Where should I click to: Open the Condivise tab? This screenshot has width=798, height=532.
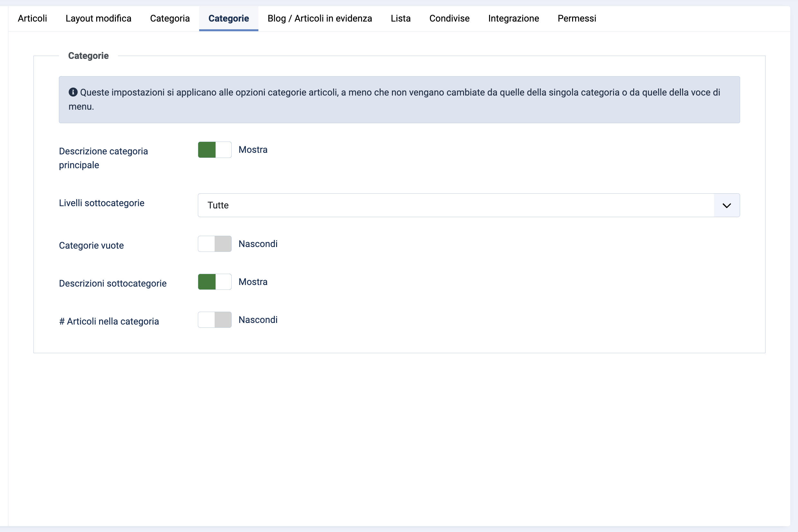pyautogui.click(x=450, y=18)
